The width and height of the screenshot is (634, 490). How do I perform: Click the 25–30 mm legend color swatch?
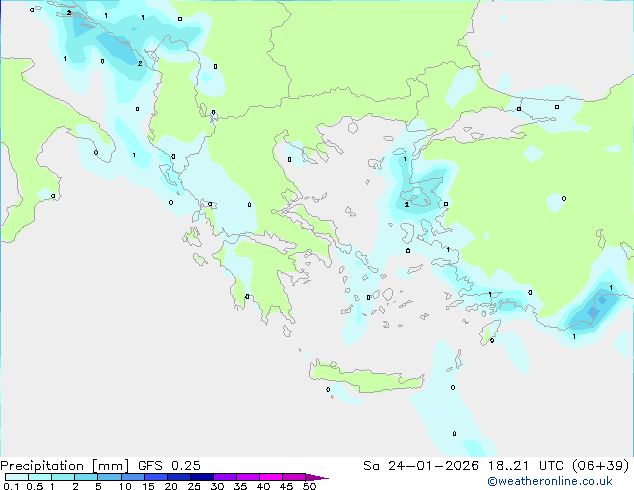point(202,477)
